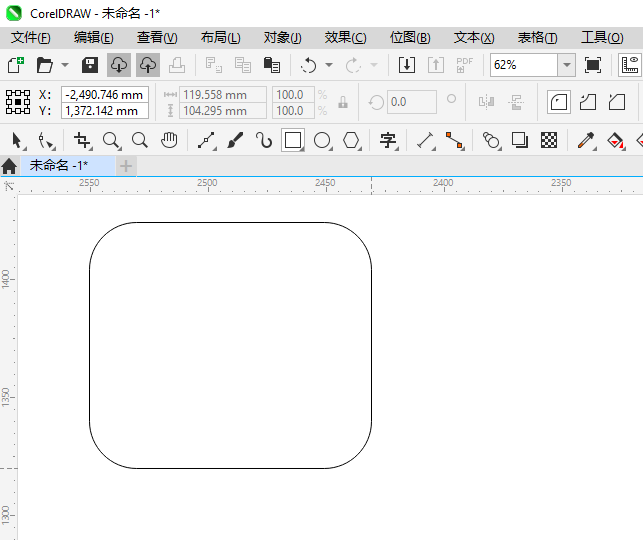Select the Parallel dimension tool

click(425, 140)
